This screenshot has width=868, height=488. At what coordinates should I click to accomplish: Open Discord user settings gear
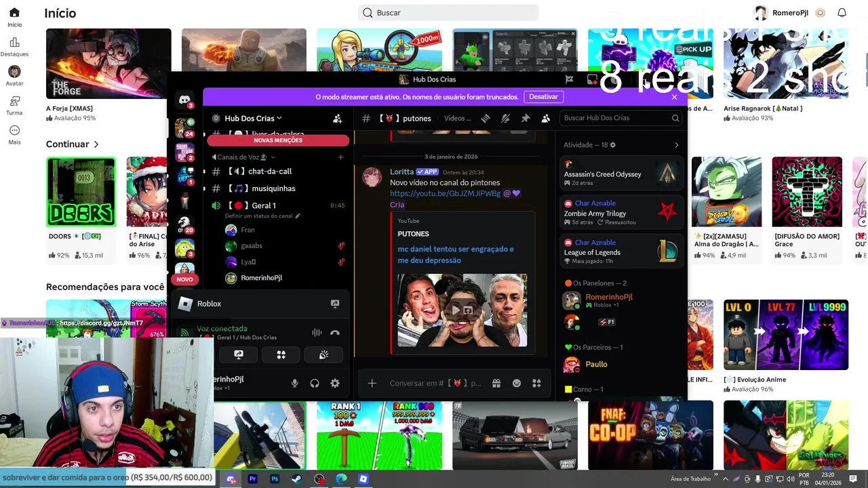click(x=335, y=383)
